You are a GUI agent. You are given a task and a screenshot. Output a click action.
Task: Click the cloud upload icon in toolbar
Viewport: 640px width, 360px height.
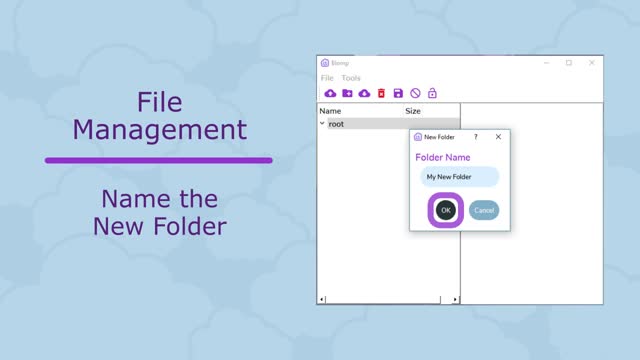pos(330,93)
